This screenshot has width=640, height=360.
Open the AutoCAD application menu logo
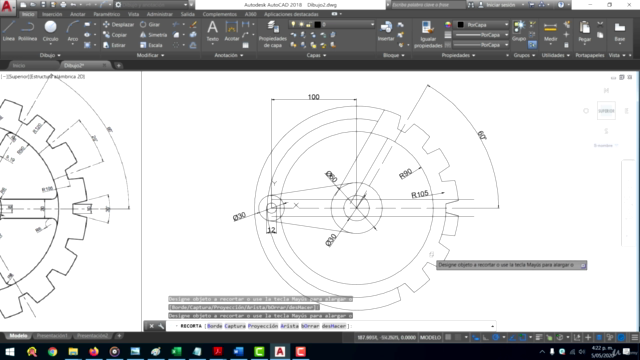coord(7,7)
